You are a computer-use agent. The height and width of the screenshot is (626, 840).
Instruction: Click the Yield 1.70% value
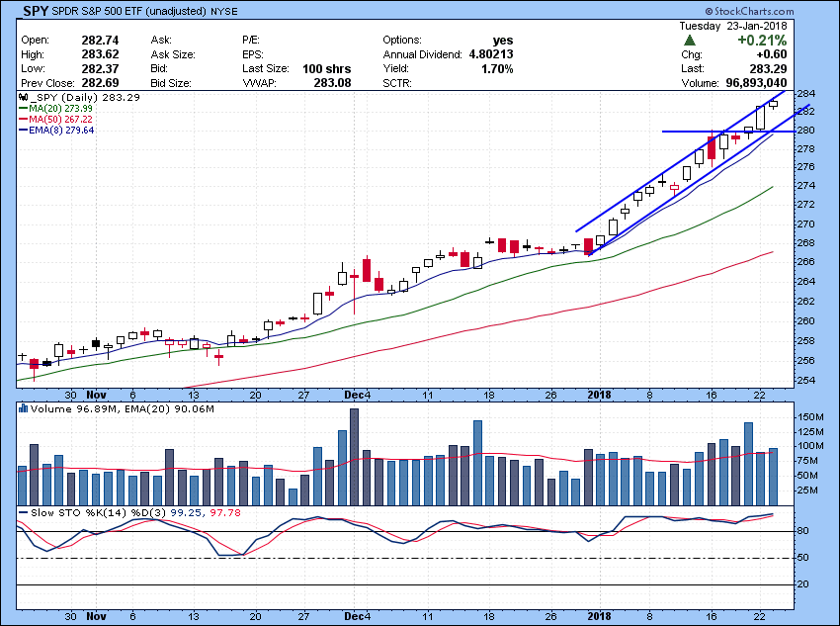point(497,68)
